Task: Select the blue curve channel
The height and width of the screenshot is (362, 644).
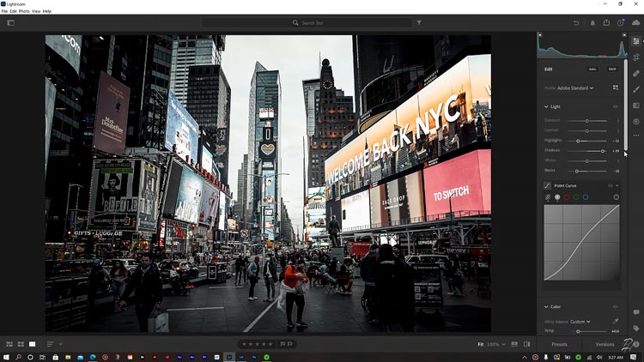Action: (x=586, y=197)
